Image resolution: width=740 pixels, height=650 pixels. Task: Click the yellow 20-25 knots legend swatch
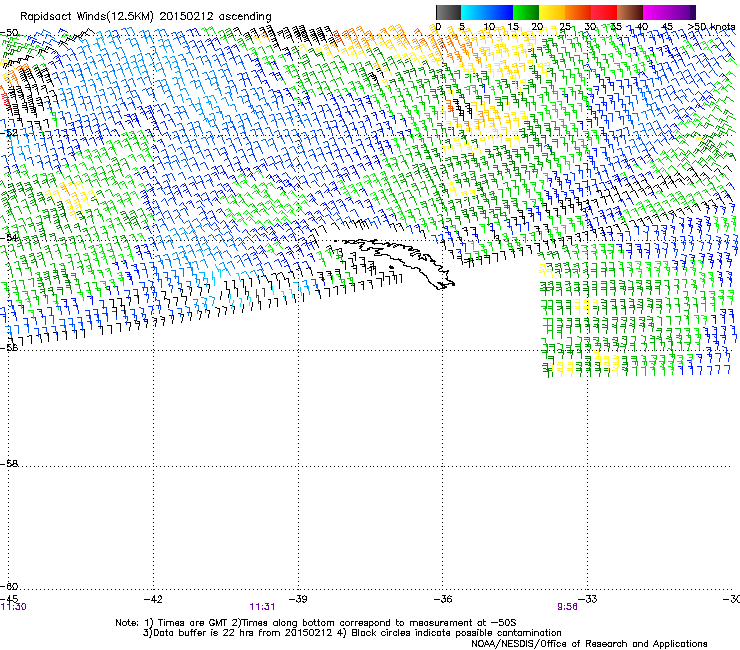pos(552,12)
